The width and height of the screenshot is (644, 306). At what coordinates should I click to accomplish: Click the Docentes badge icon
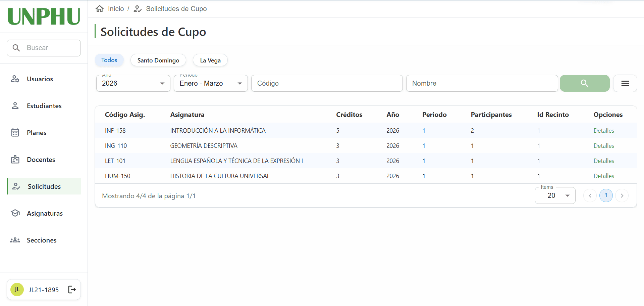[x=15, y=159]
